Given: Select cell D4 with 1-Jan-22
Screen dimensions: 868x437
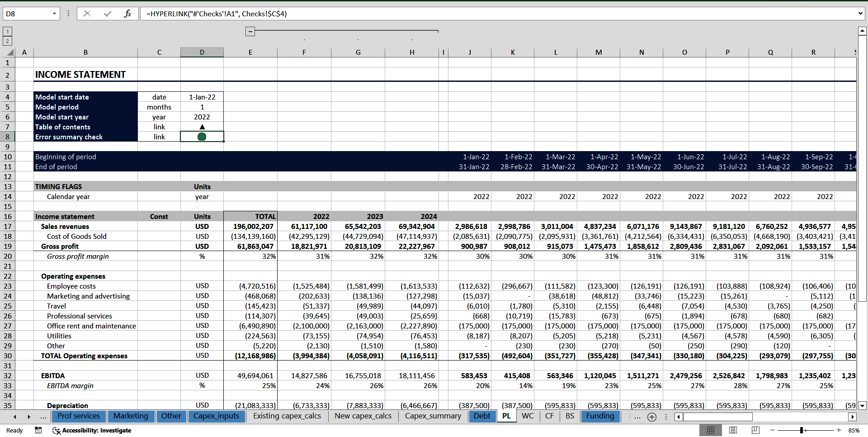Looking at the screenshot, I should pyautogui.click(x=202, y=97).
